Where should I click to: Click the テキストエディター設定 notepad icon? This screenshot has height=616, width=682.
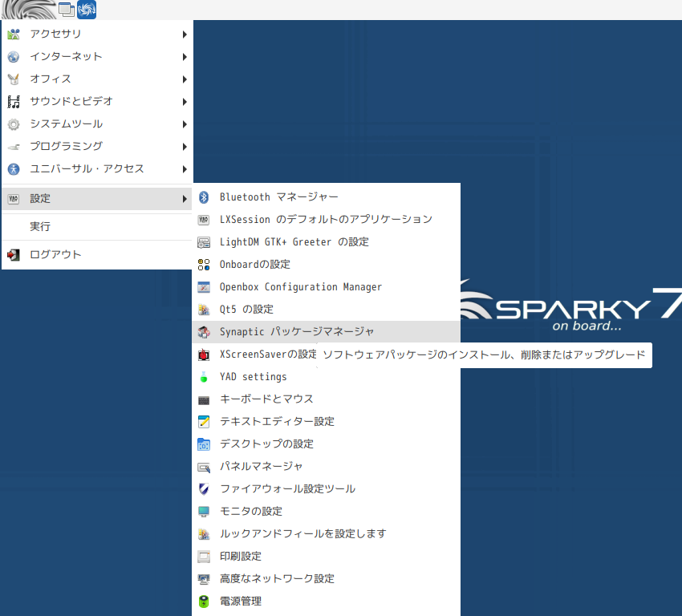(204, 422)
